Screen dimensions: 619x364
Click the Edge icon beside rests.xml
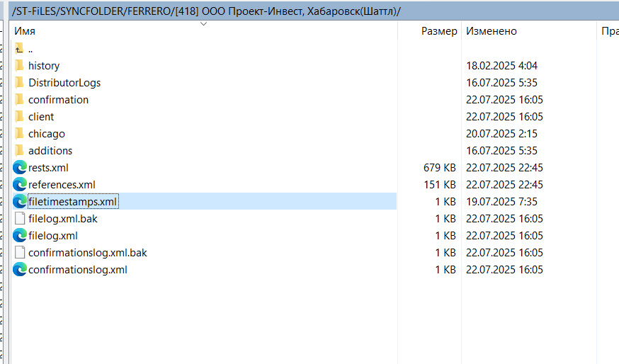[20, 167]
